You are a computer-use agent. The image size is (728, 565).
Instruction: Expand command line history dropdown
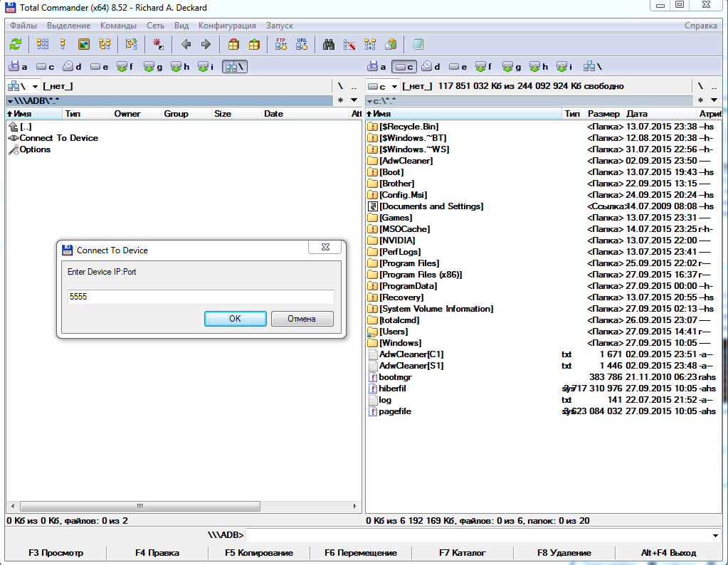pos(714,535)
